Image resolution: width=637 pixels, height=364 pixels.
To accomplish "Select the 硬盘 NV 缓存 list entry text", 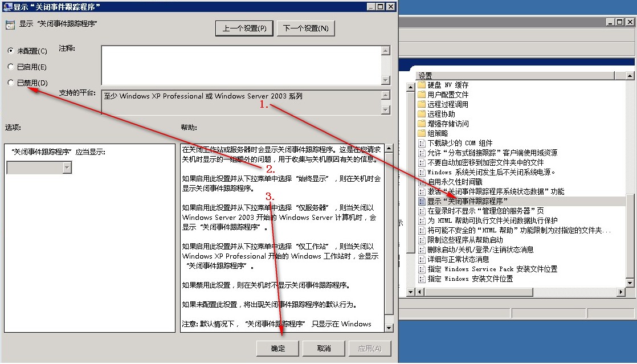I will 448,85.
